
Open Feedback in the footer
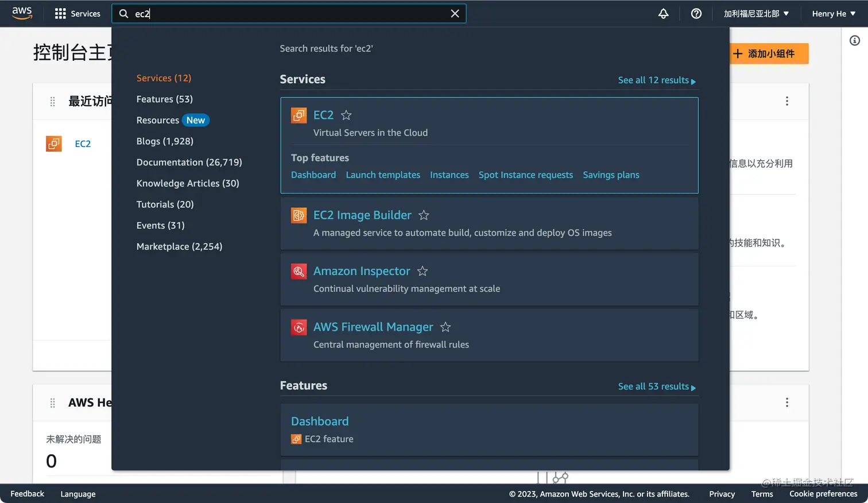point(27,494)
